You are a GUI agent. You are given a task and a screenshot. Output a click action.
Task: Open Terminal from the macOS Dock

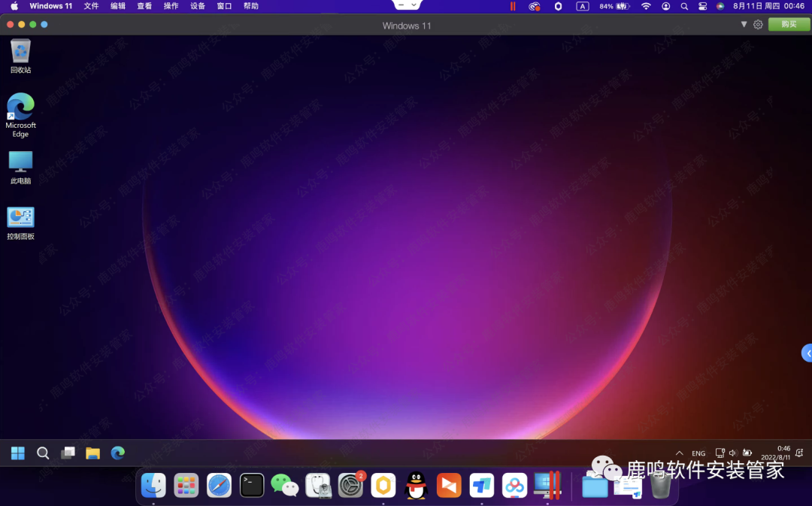pos(252,486)
